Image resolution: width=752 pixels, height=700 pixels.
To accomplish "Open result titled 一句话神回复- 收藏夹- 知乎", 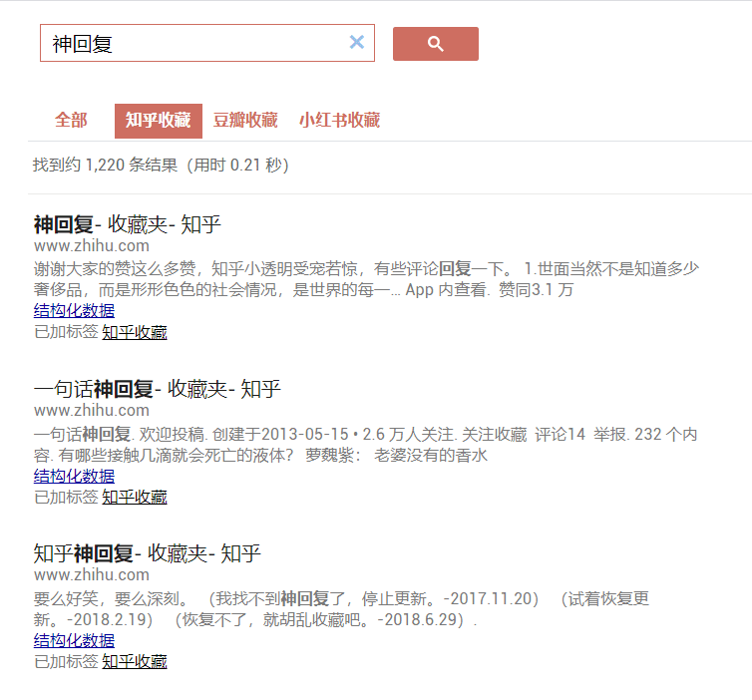I will 157,389.
